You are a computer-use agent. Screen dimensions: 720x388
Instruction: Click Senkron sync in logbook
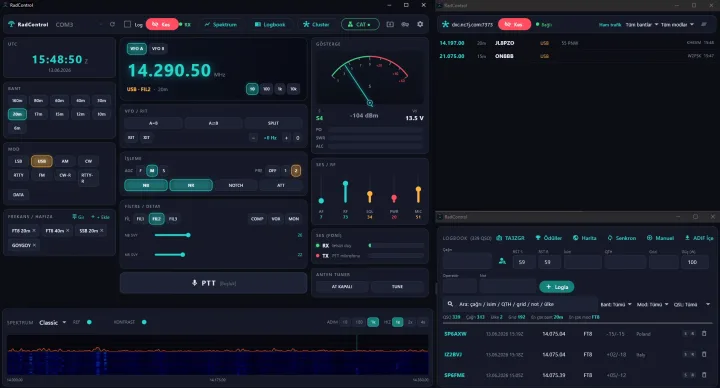622,238
